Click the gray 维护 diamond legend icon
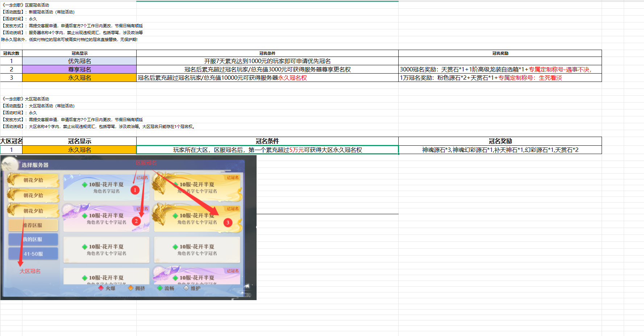The height and width of the screenshot is (336, 644). (186, 288)
